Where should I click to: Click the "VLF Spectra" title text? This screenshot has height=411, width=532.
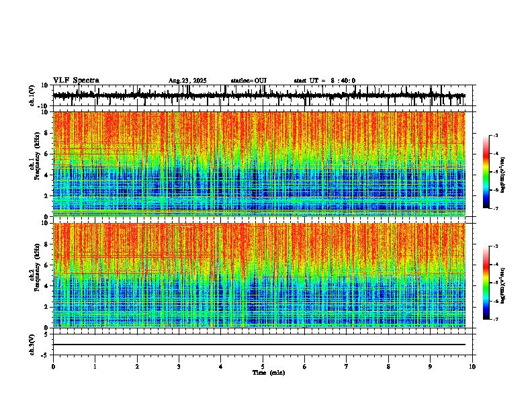76,81
